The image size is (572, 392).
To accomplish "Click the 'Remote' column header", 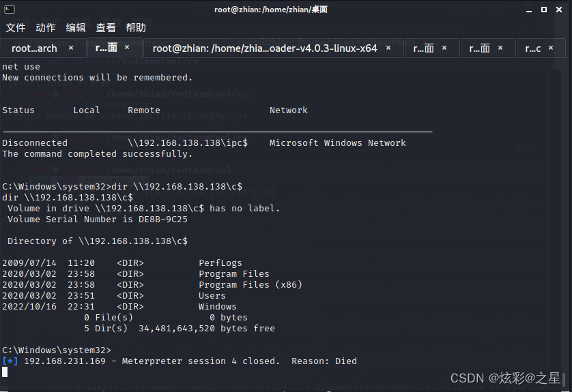I will (x=144, y=110).
